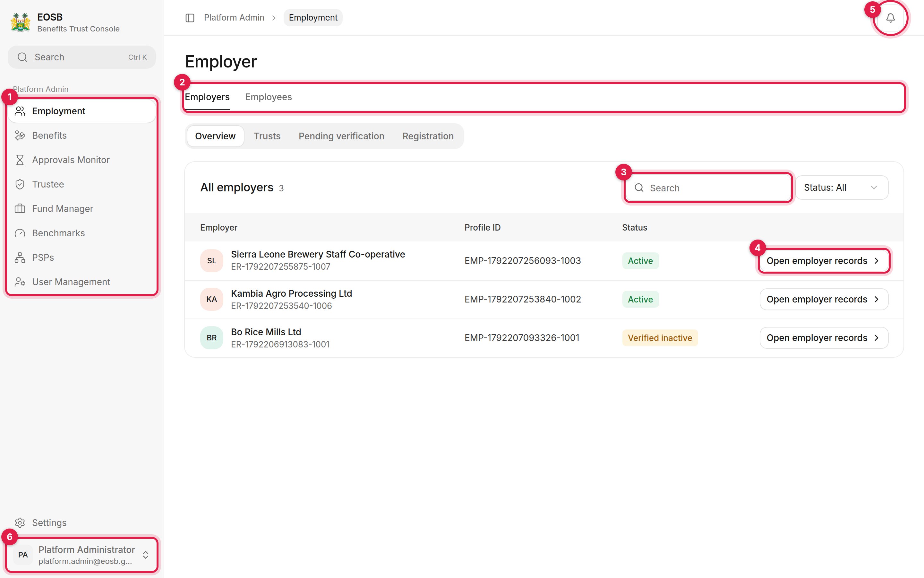
Task: Click the Active badge for Sierra Leone Brewery
Action: (640, 261)
